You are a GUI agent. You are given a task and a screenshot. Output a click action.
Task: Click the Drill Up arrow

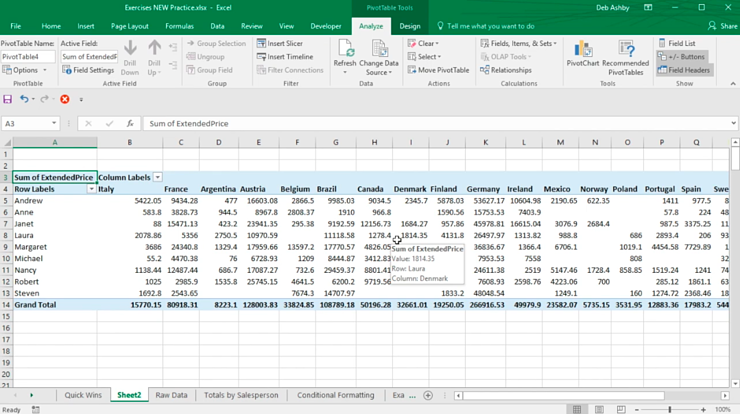click(154, 58)
